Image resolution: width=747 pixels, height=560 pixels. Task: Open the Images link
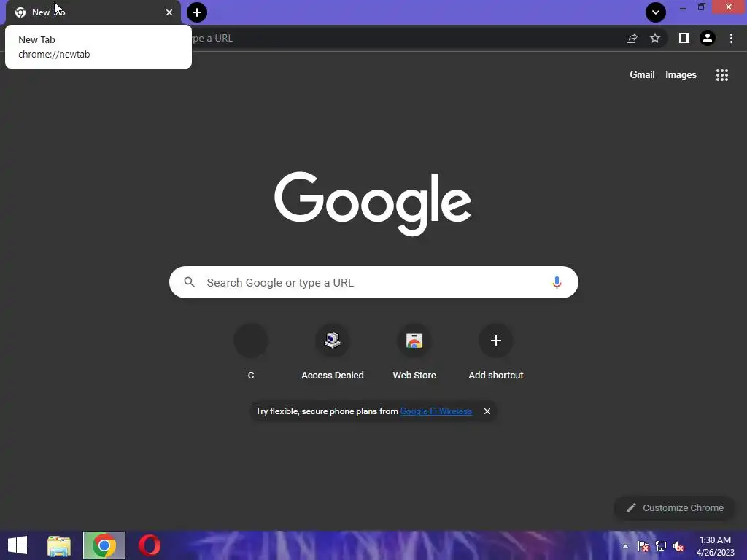(681, 75)
